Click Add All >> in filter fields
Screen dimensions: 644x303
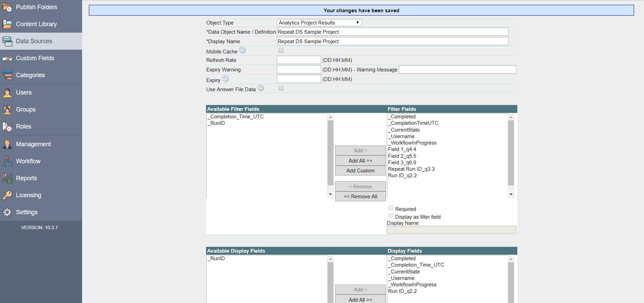click(x=360, y=161)
